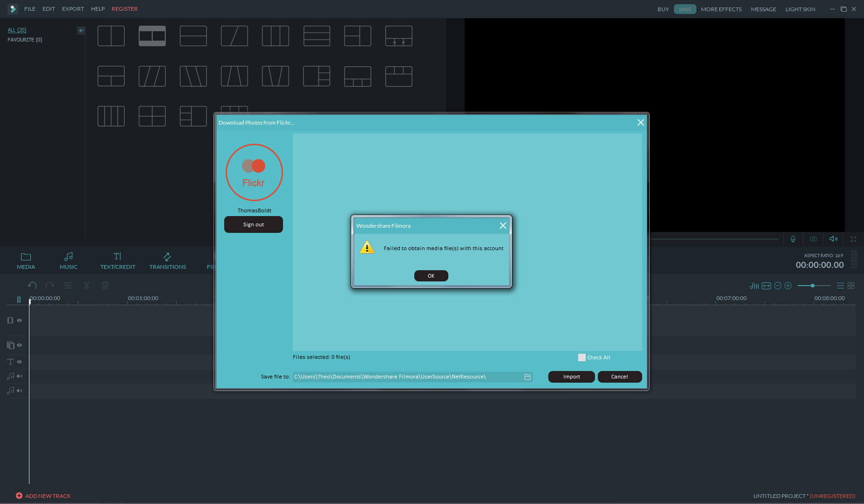Click the SAVE button in the top bar
The image size is (864, 504).
(685, 9)
